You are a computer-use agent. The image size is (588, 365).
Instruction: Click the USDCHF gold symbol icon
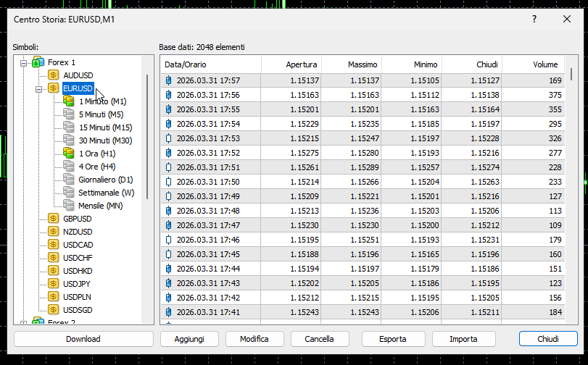coord(53,257)
